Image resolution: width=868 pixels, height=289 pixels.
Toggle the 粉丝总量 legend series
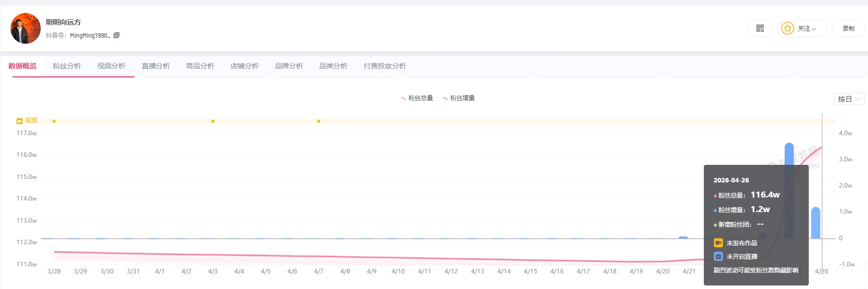[x=417, y=98]
